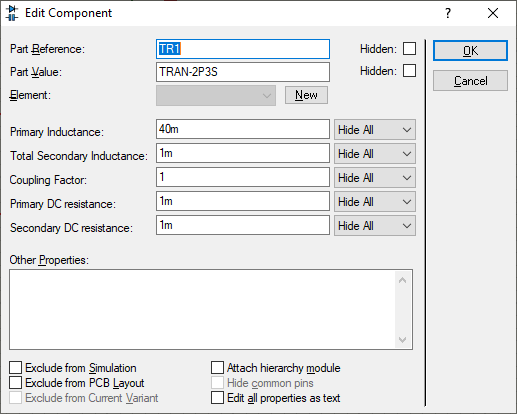Click the question mark help button
This screenshot has height=414, width=517.
[x=448, y=13]
